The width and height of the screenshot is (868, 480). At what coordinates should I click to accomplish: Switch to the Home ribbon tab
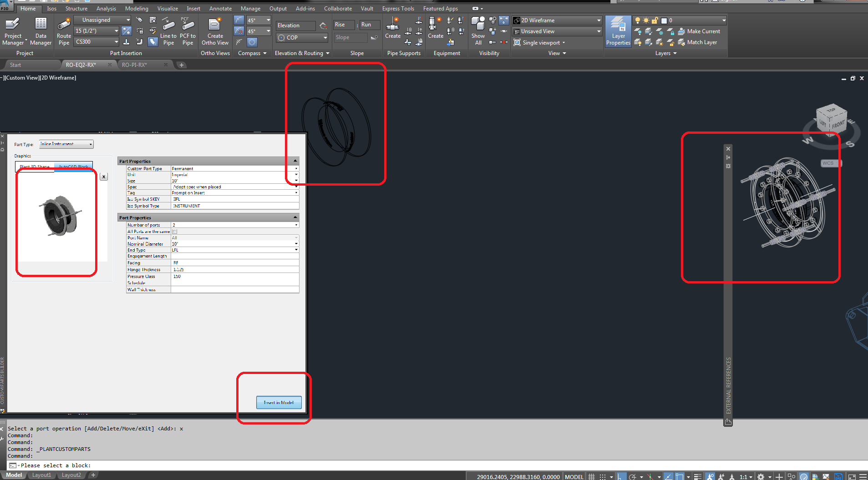coord(28,8)
